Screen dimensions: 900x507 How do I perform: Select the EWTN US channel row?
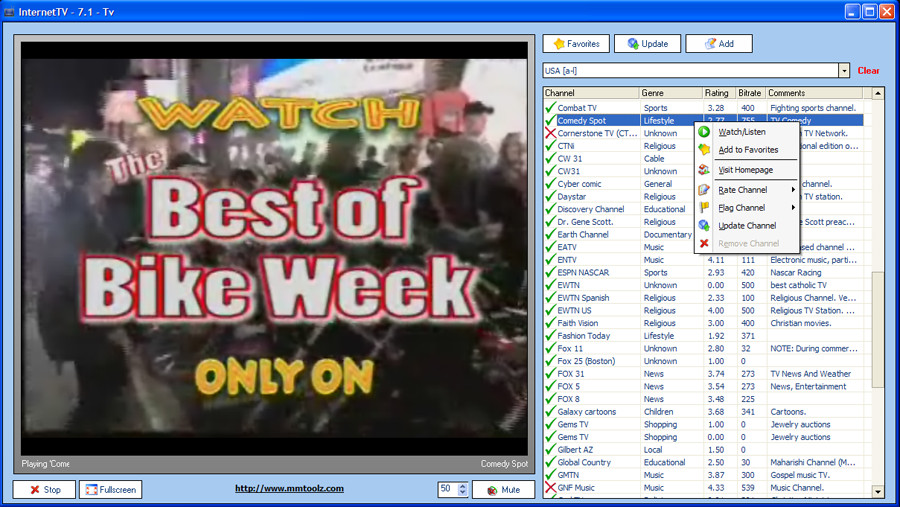pyautogui.click(x=703, y=311)
